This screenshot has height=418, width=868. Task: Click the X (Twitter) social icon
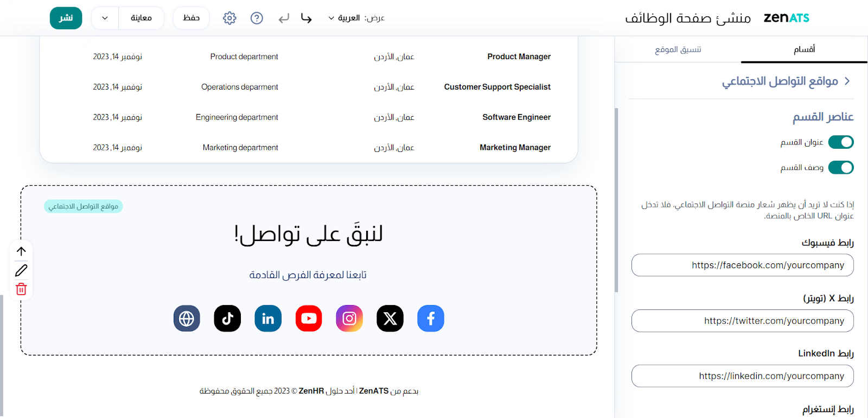(390, 318)
